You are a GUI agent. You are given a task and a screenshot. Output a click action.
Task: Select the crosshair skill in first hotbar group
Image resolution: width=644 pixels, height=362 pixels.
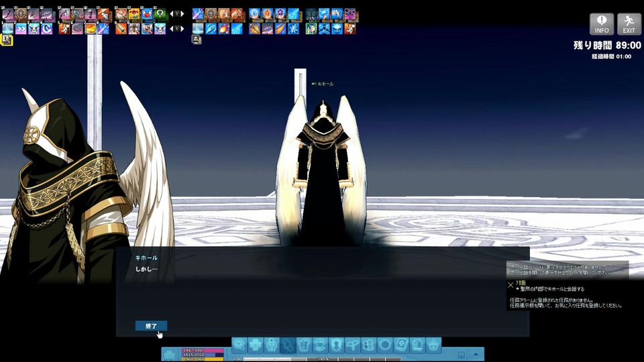coord(21,14)
